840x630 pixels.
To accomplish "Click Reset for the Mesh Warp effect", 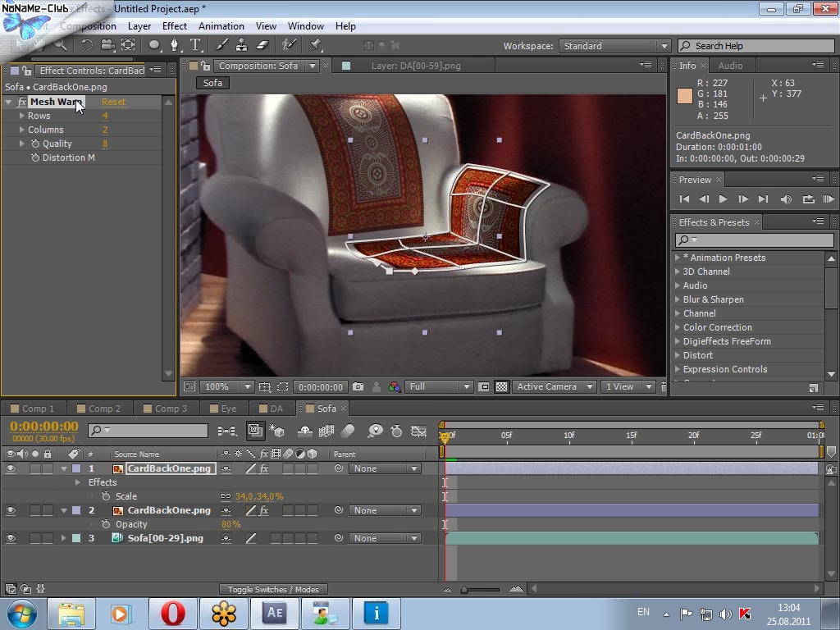I will coord(113,102).
